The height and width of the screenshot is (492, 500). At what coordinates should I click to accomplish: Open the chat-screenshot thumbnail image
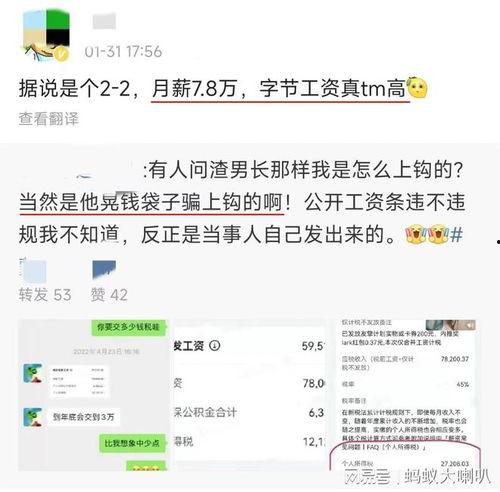click(94, 395)
